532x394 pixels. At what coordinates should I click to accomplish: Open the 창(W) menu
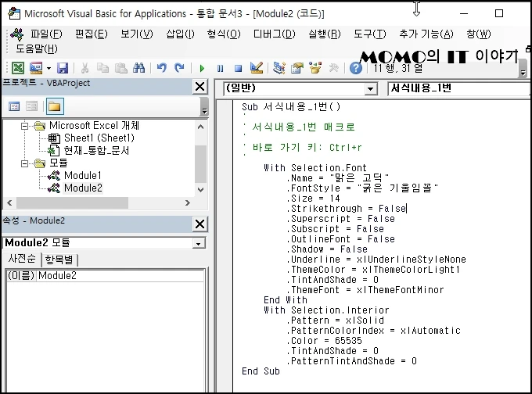[478, 34]
